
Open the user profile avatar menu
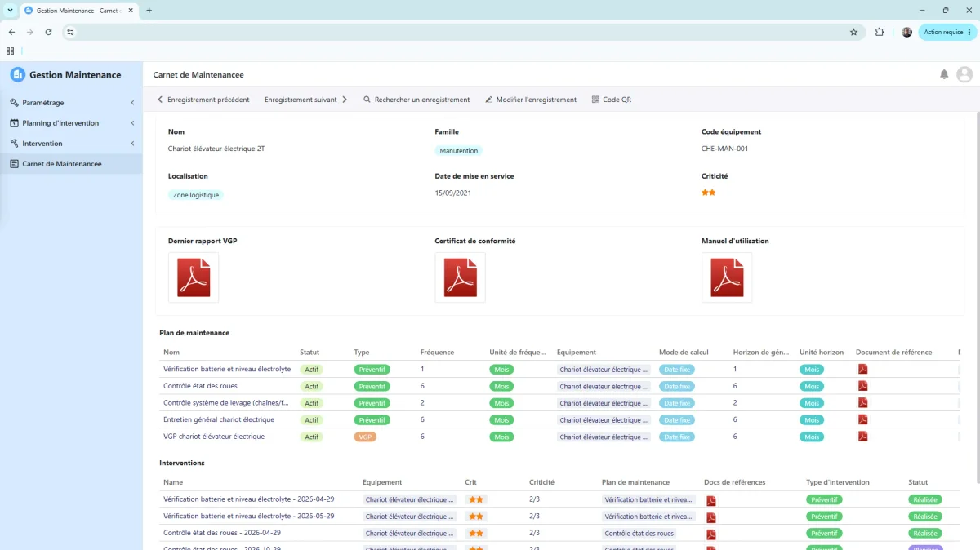coord(964,74)
